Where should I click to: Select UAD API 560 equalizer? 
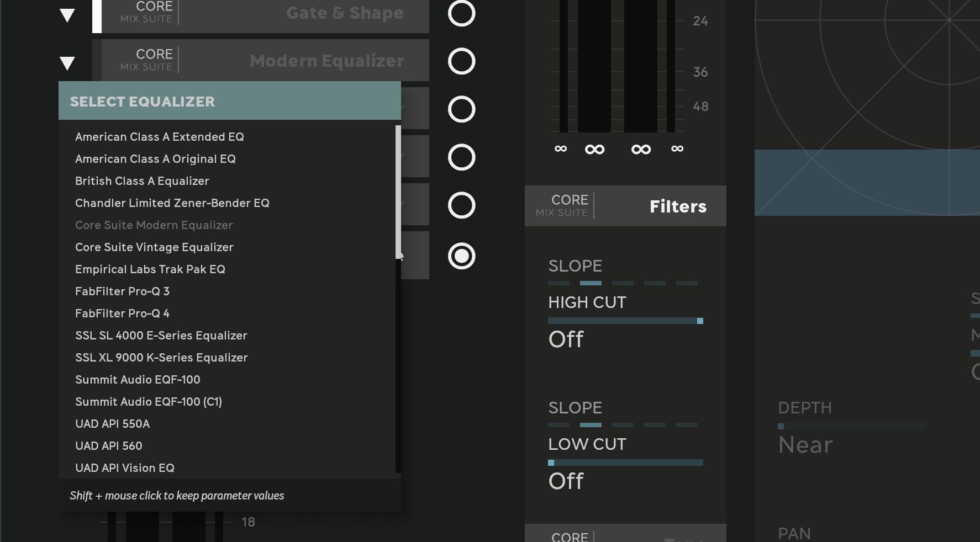tap(109, 446)
